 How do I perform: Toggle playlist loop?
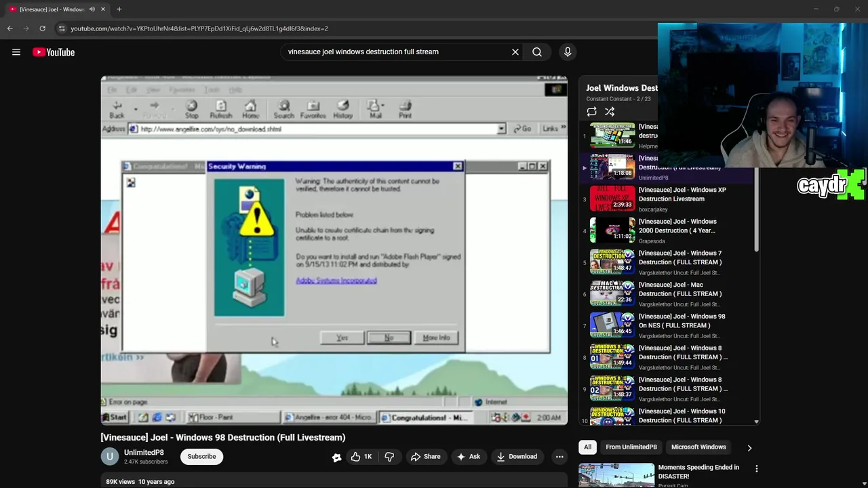click(591, 112)
